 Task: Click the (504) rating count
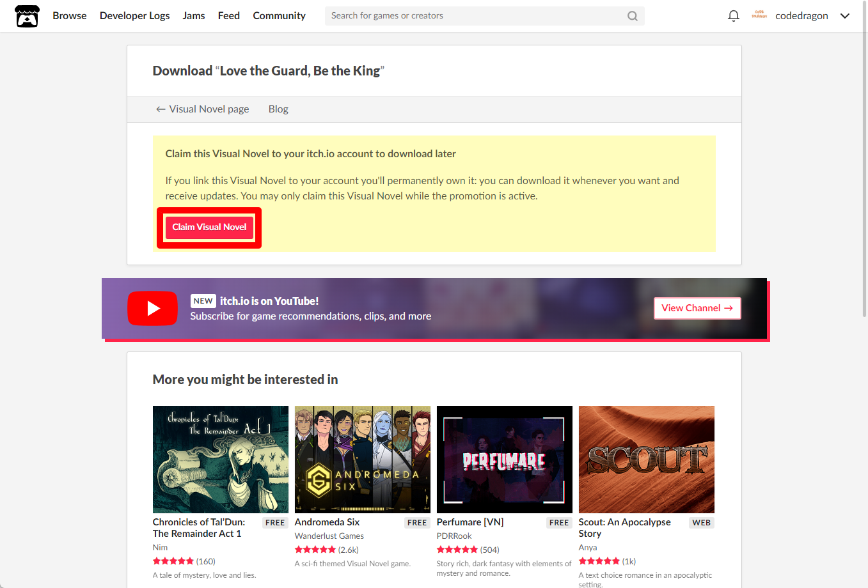coord(490,550)
